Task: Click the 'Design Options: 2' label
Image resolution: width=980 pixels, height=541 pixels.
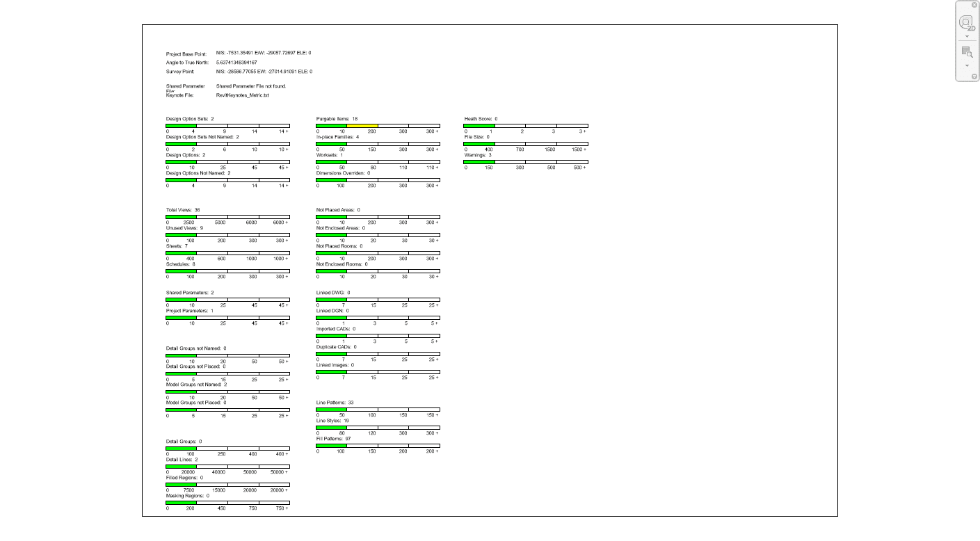Action: (x=186, y=155)
